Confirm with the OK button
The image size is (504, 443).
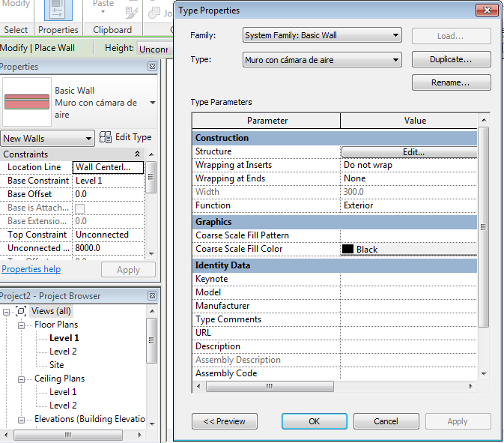[315, 421]
